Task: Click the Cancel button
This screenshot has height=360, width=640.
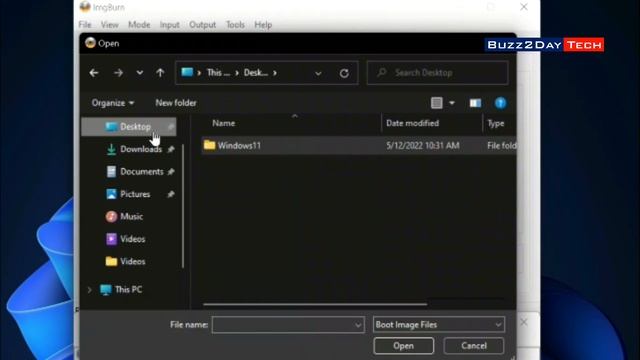Action: [474, 346]
